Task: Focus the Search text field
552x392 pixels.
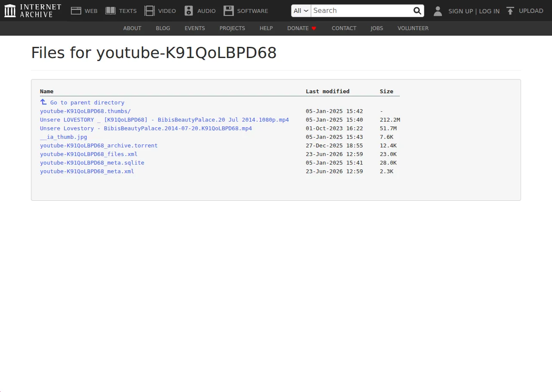Action: tap(361, 11)
